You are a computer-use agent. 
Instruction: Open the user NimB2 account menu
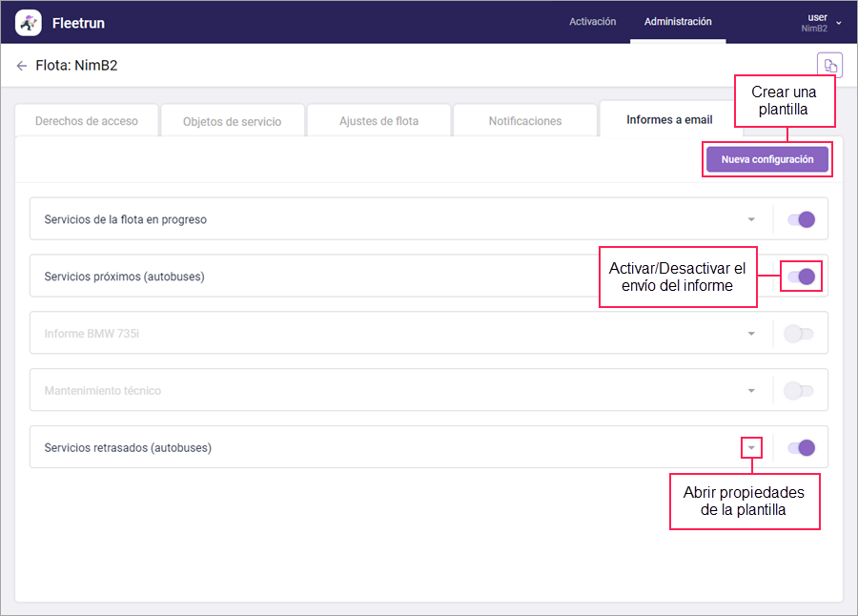(824, 23)
